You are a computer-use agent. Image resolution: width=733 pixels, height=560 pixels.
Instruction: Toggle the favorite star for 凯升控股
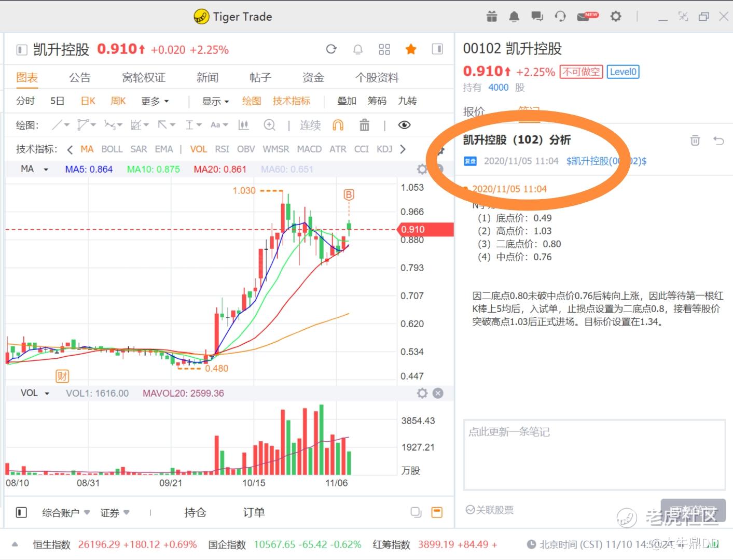point(411,49)
